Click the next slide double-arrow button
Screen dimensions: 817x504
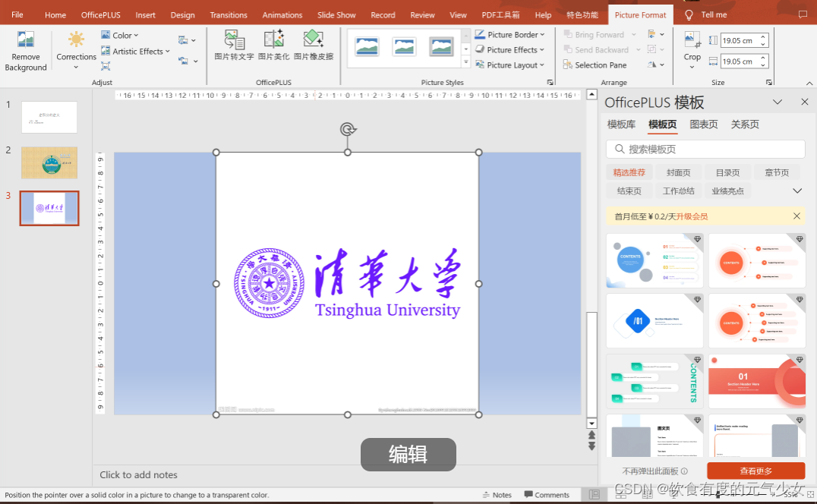click(x=591, y=446)
